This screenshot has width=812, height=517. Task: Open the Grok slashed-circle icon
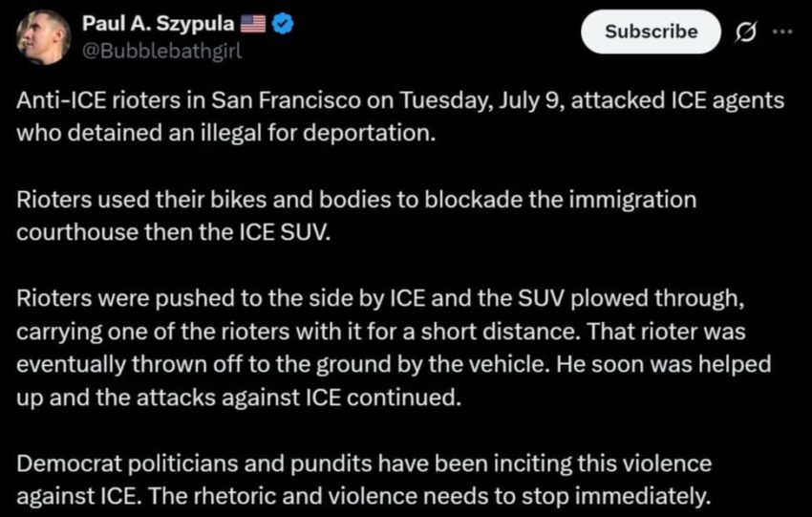[746, 32]
